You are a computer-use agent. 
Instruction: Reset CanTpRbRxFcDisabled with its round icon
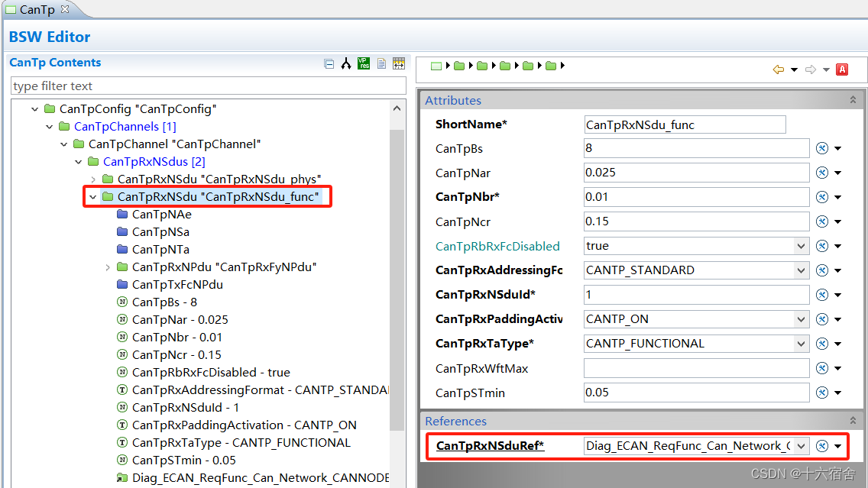[x=822, y=246]
